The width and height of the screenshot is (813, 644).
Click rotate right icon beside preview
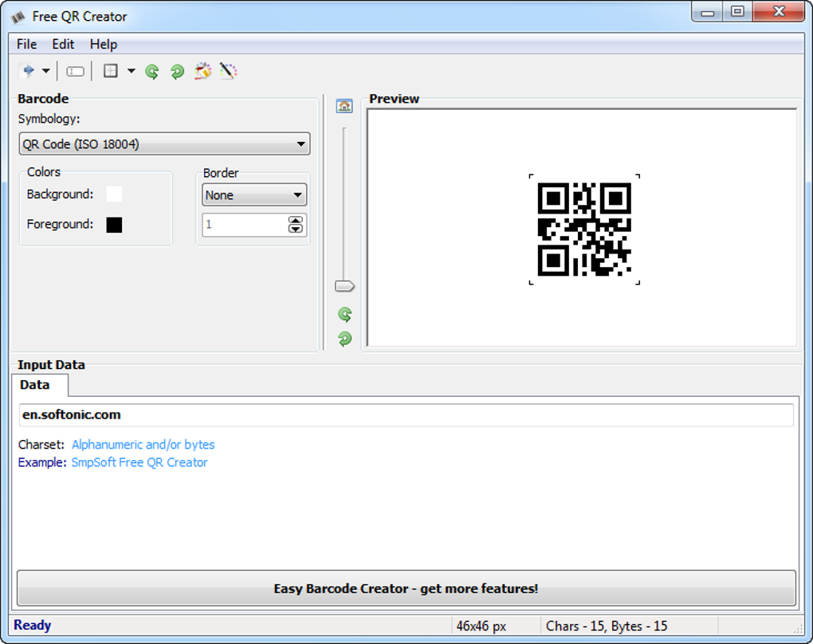(x=345, y=339)
